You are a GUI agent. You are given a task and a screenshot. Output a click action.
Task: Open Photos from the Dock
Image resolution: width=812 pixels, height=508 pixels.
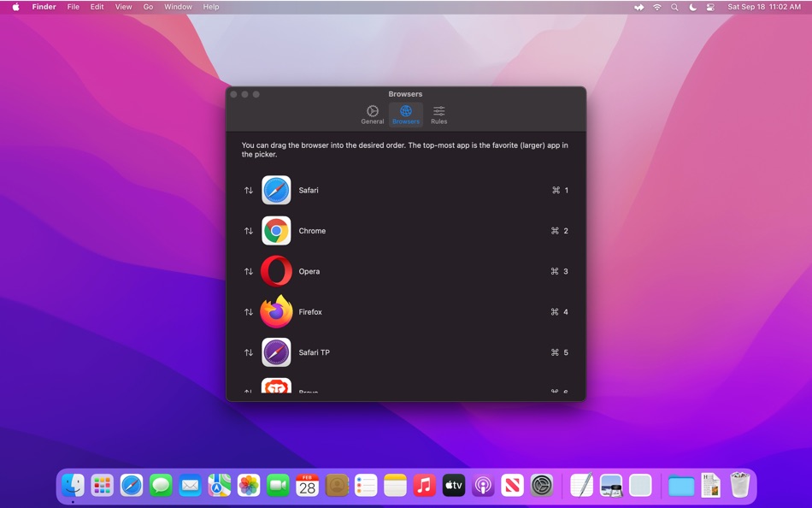[x=249, y=486]
